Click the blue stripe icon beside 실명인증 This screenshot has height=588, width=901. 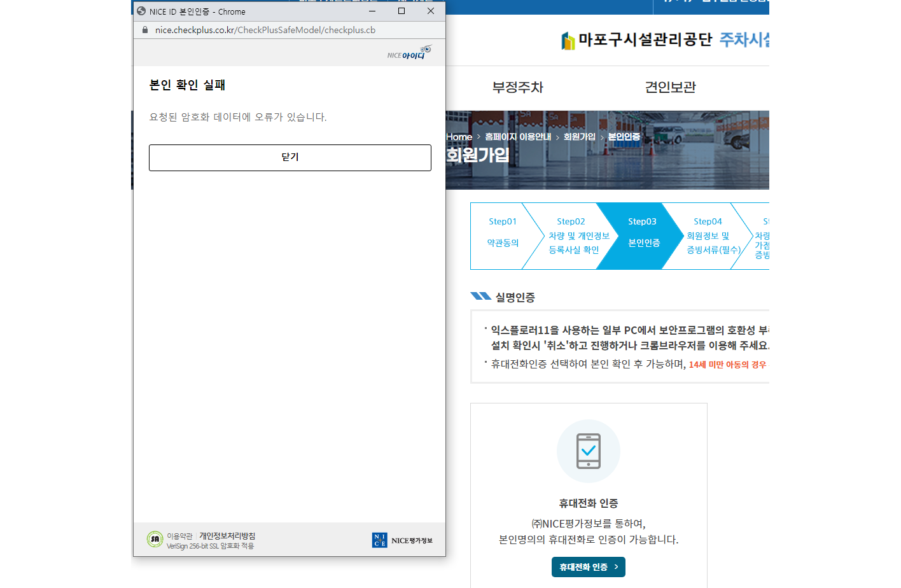480,297
